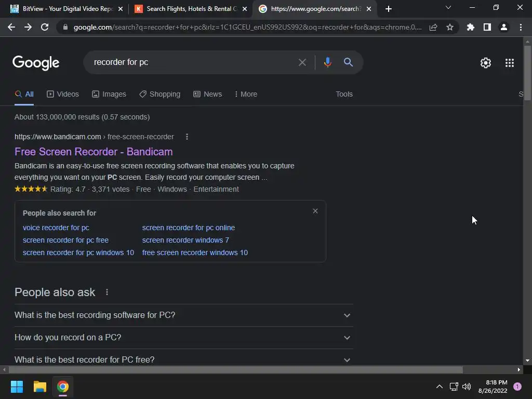Start voice search with microphone
The height and width of the screenshot is (399, 532).
327,62
